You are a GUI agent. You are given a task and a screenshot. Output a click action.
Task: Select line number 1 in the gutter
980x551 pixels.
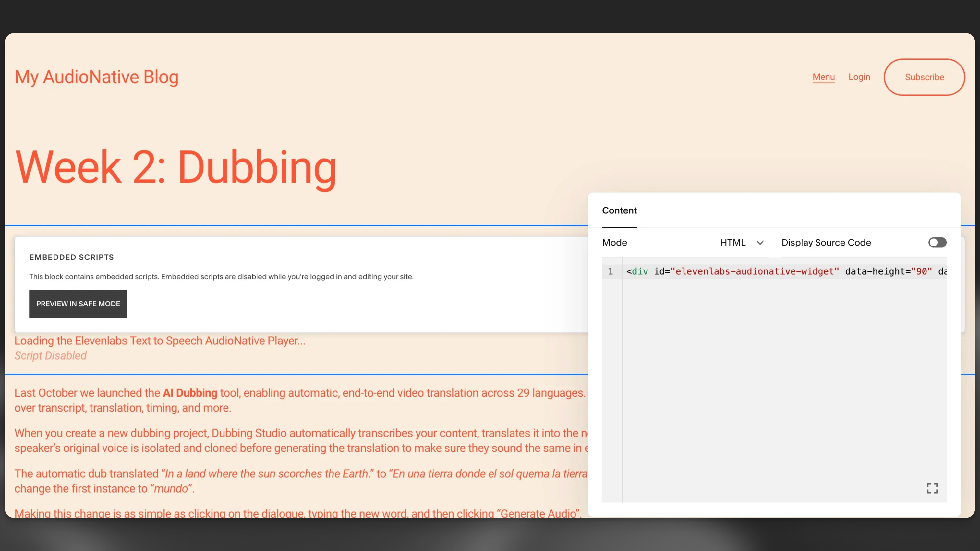tap(610, 271)
